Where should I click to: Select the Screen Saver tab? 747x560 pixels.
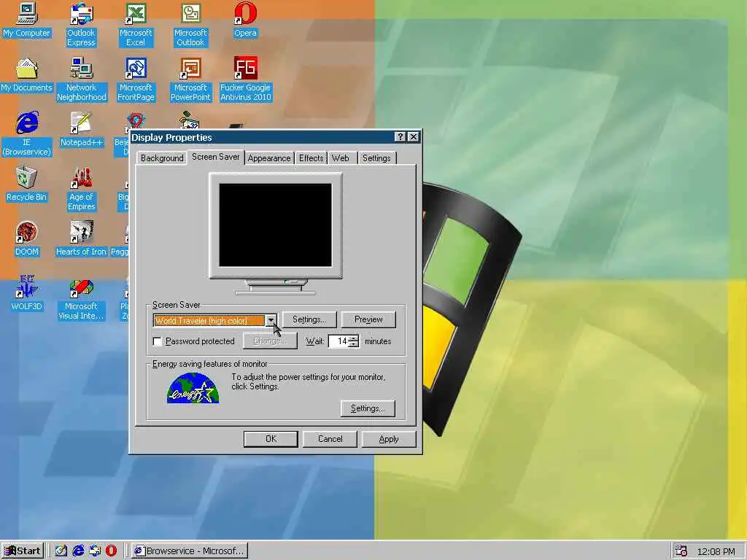(216, 157)
